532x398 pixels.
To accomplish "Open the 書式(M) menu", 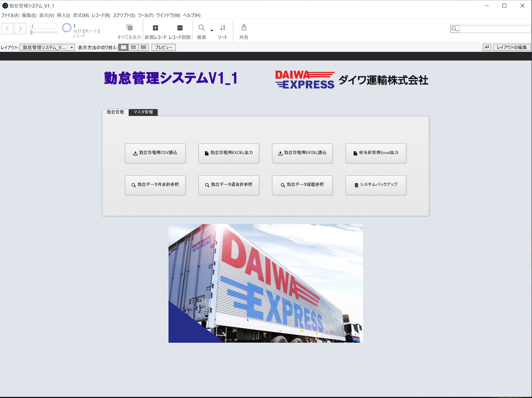I will point(81,15).
